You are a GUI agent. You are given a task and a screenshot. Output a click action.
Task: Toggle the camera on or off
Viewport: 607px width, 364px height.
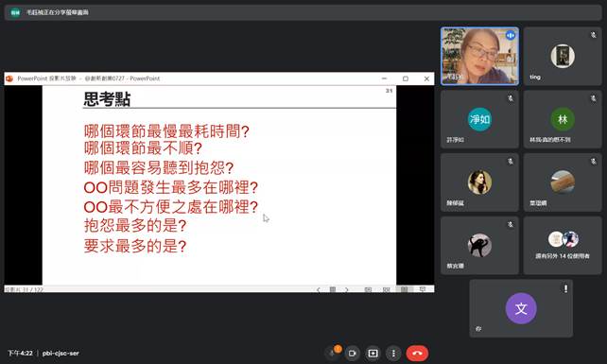[353, 354]
